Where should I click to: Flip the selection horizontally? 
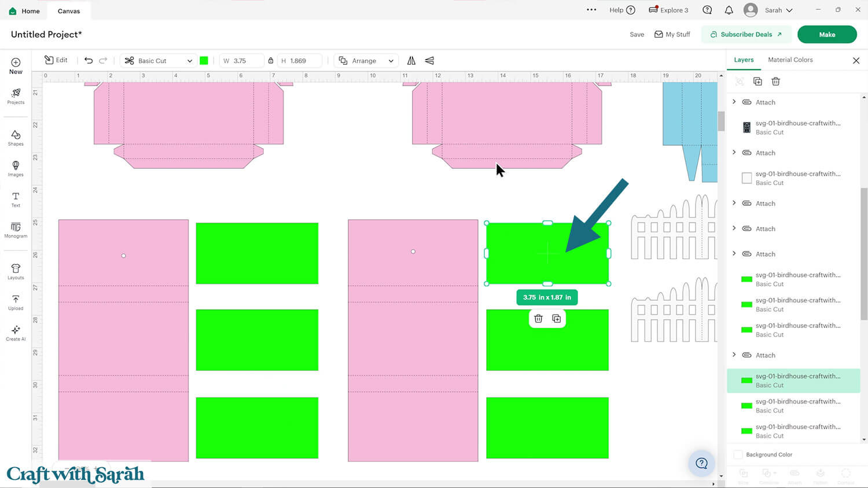pos(411,61)
